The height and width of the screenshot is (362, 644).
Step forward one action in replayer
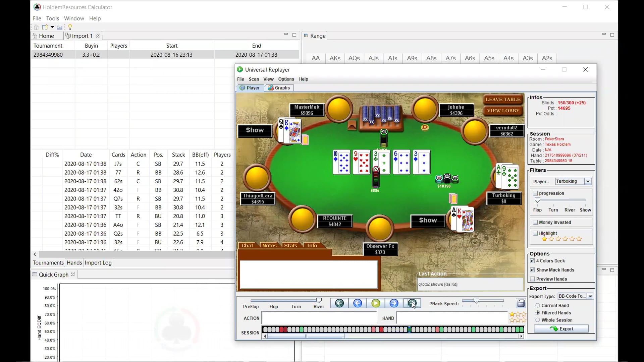(394, 303)
